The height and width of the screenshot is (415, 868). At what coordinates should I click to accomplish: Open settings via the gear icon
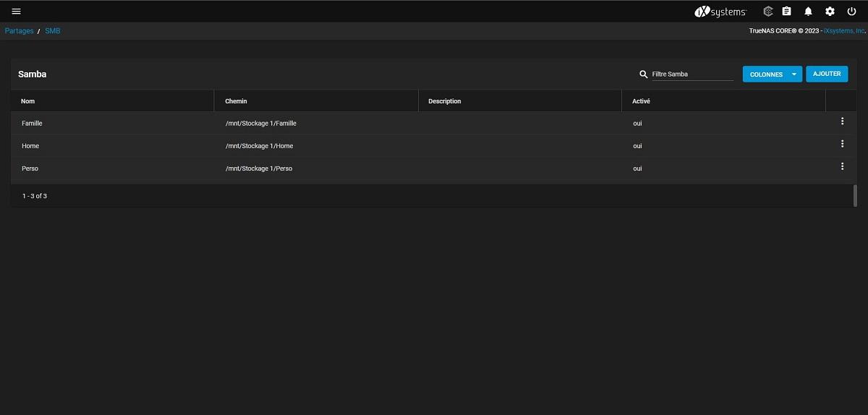pos(830,12)
